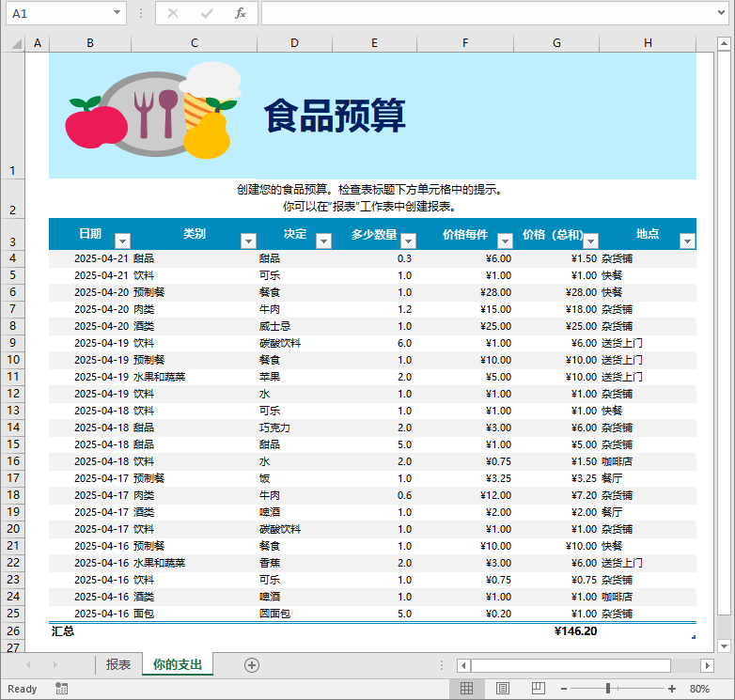Screen dimensions: 735x700
Task: Select column G header
Action: point(556,43)
